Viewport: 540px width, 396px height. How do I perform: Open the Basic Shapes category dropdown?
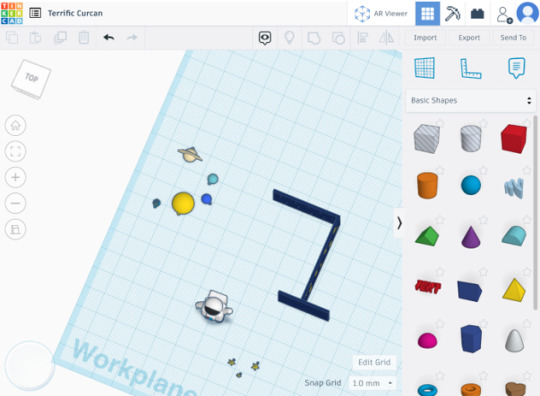[471, 101]
